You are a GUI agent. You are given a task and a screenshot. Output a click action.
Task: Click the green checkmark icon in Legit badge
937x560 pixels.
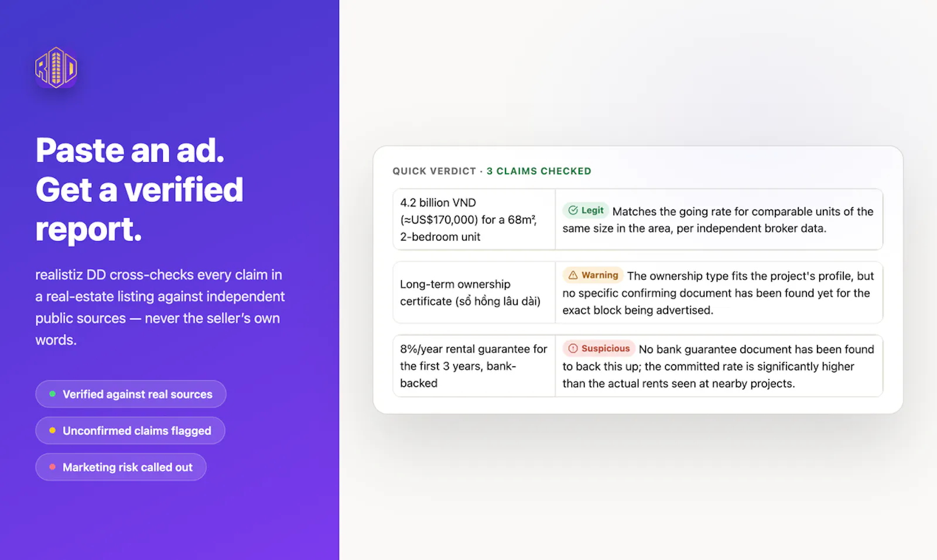(x=573, y=210)
